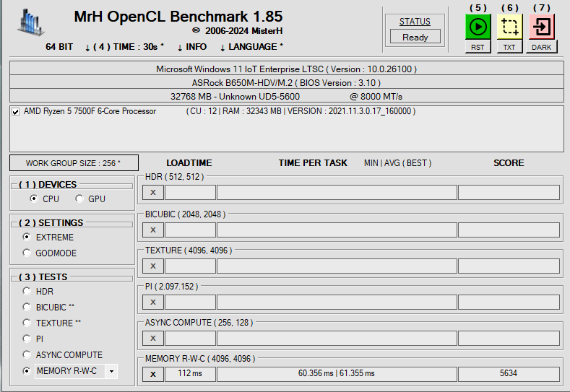Click the pink exit/login arrow icon

pos(542,27)
